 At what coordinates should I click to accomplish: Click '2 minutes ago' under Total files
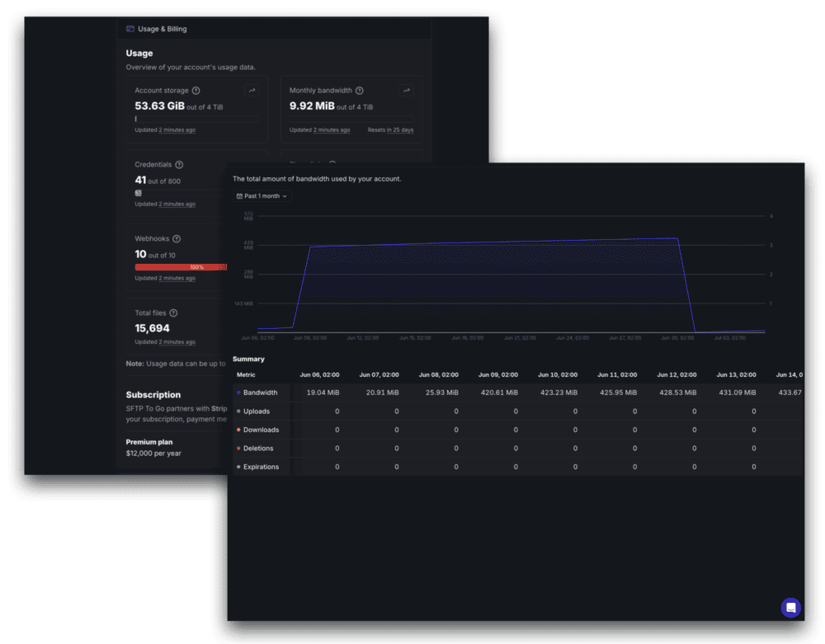[177, 341]
